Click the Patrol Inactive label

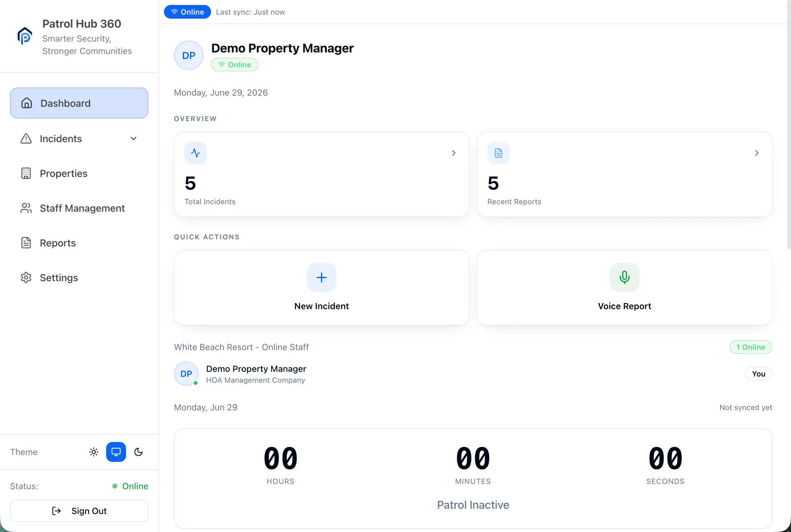473,505
